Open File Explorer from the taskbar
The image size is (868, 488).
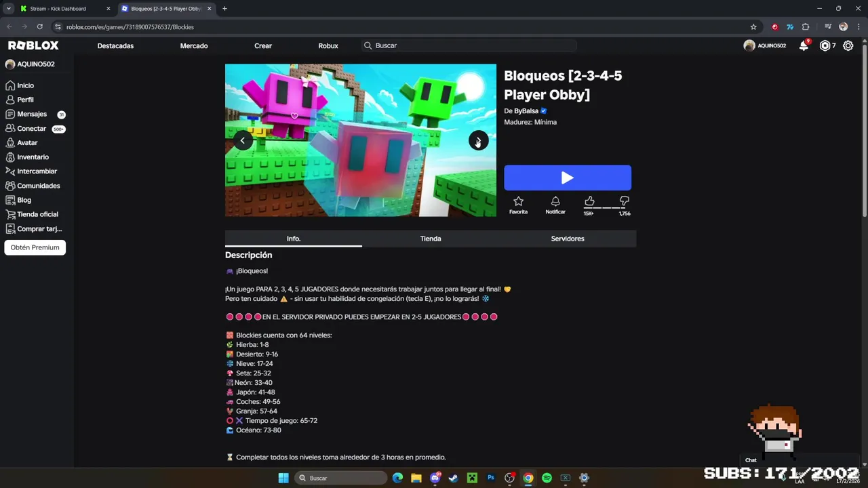(x=416, y=478)
